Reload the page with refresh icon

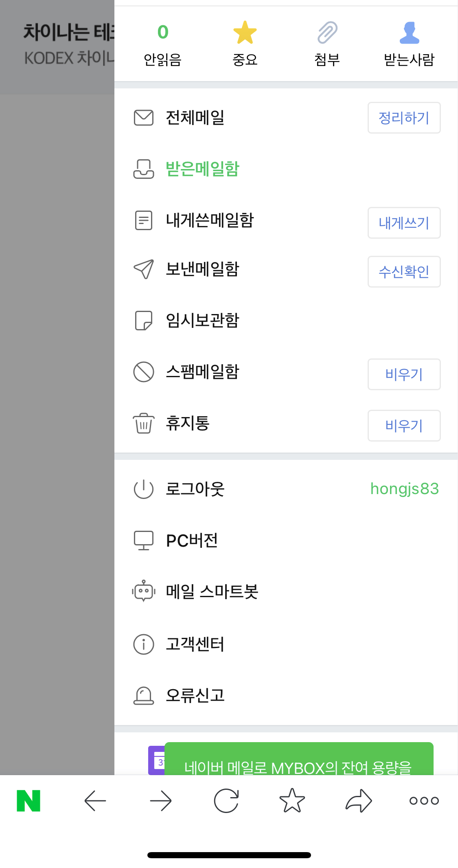pos(226,801)
